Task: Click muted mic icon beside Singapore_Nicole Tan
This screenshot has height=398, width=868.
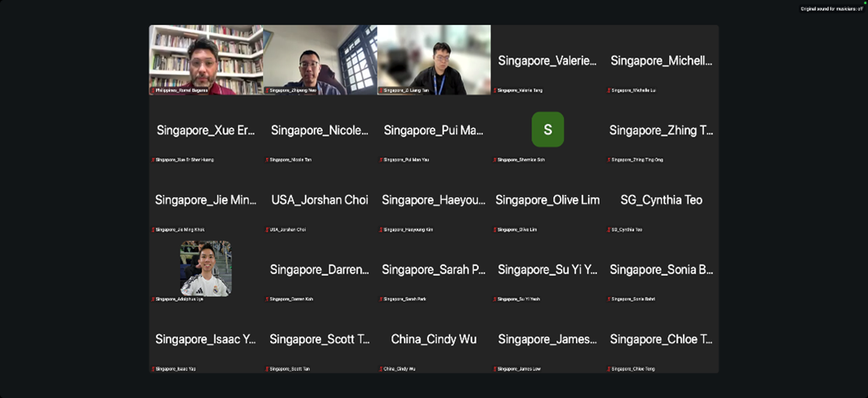Action: (x=267, y=160)
